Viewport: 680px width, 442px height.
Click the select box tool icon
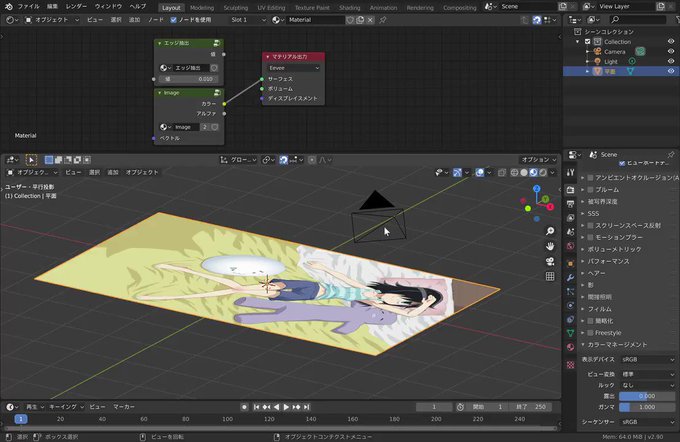pos(31,160)
